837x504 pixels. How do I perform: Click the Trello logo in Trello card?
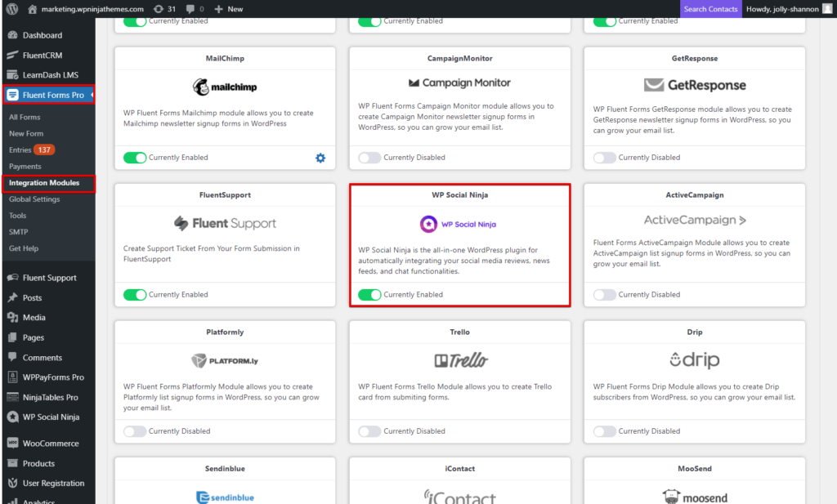(x=461, y=360)
